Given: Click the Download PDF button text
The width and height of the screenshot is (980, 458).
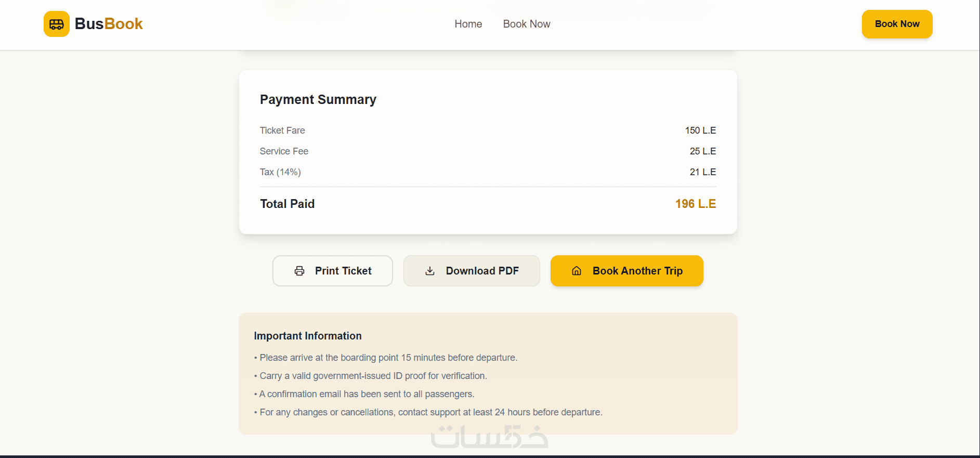Looking at the screenshot, I should click(x=482, y=271).
